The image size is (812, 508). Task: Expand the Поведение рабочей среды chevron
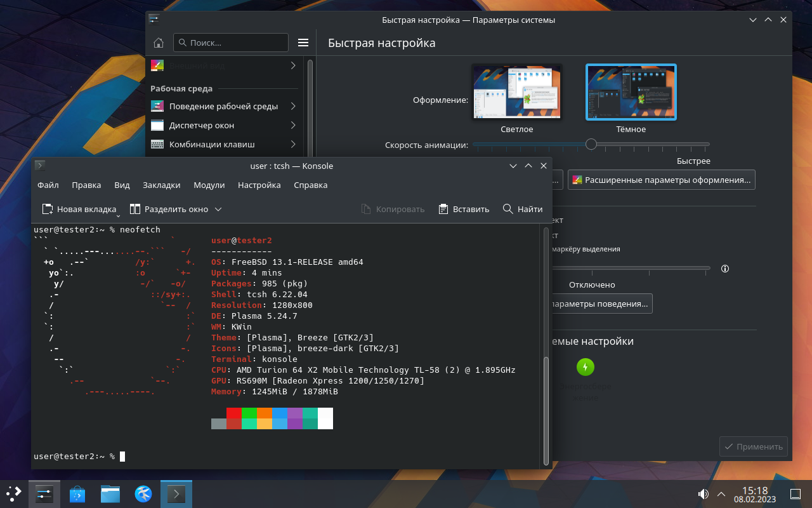[293, 106]
